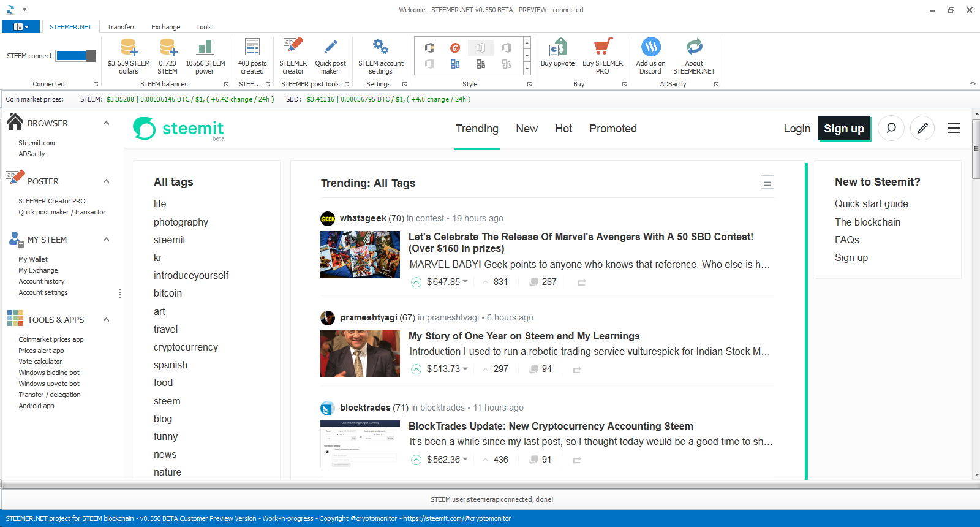Click the Sign up button
The width and height of the screenshot is (980, 527).
(x=844, y=128)
